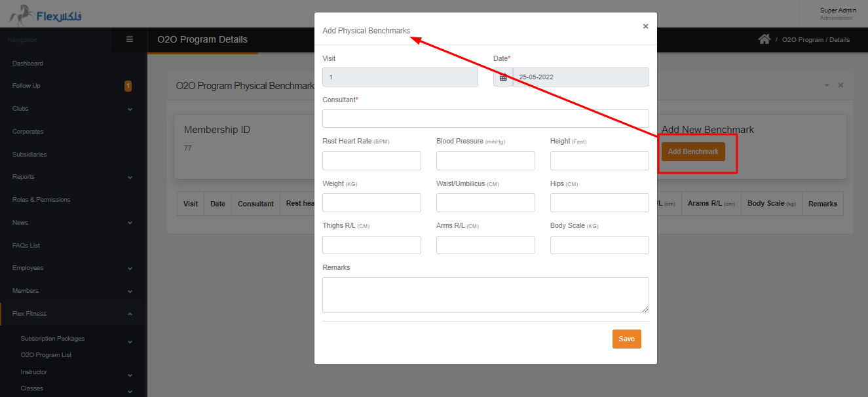Expand the Clubs menu
The height and width of the screenshot is (397, 868).
pyautogui.click(x=130, y=109)
